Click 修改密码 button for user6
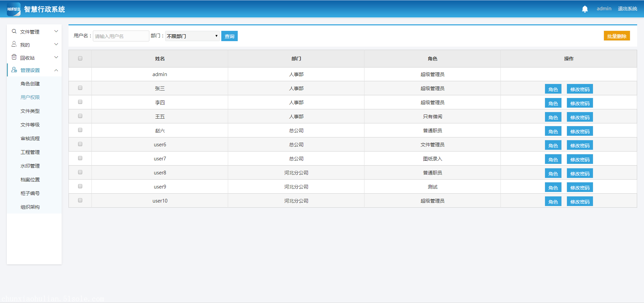Viewport: 644px width, 303px height. (x=580, y=145)
